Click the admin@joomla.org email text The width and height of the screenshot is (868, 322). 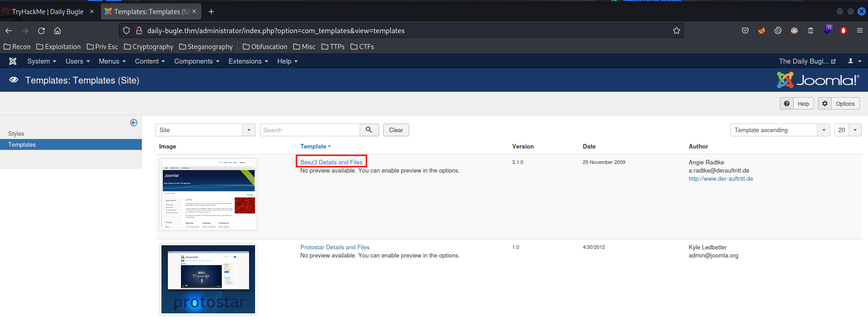[x=713, y=255]
